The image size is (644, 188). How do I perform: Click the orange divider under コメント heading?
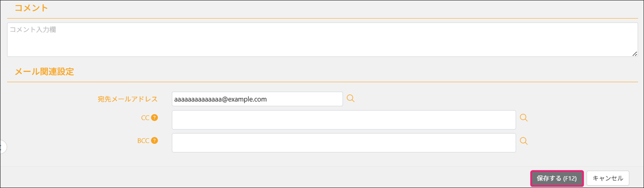[322, 18]
